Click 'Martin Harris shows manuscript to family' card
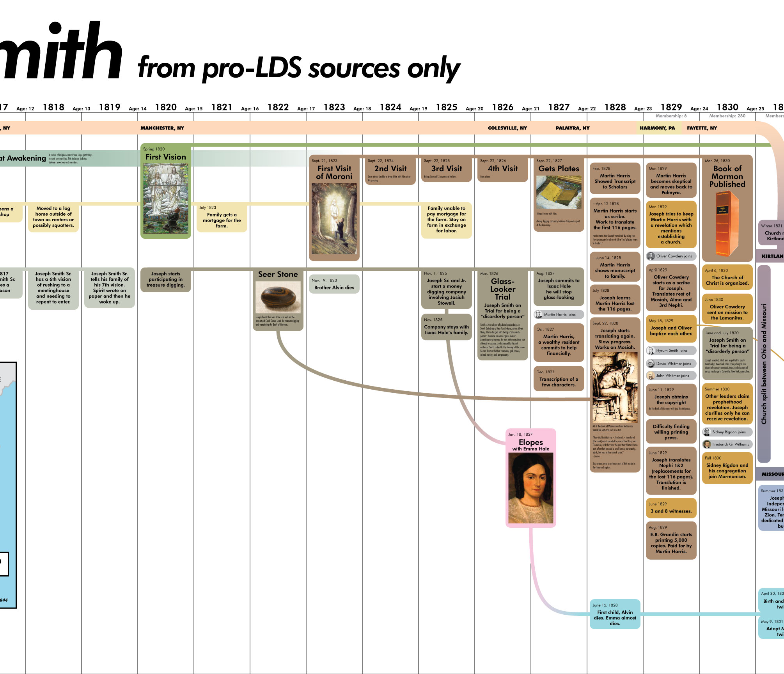 tap(615, 267)
